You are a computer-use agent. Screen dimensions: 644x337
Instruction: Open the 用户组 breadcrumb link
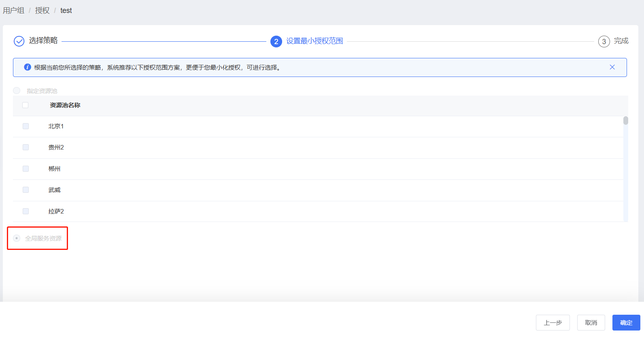pyautogui.click(x=14, y=11)
